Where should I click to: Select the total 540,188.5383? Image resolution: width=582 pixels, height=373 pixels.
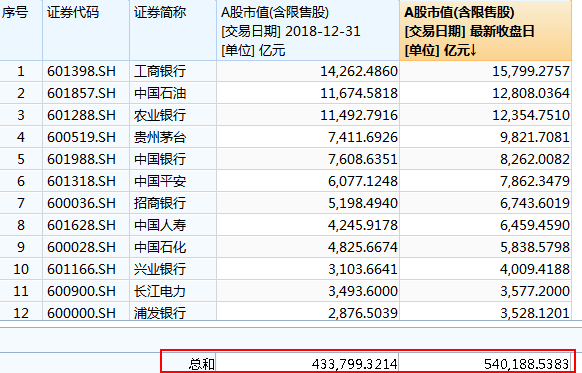pyautogui.click(x=527, y=364)
